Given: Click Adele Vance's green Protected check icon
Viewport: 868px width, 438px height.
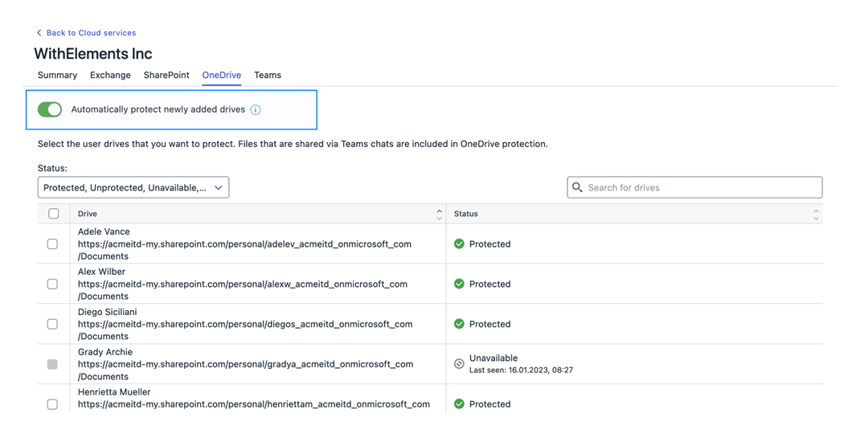Looking at the screenshot, I should 459,244.
